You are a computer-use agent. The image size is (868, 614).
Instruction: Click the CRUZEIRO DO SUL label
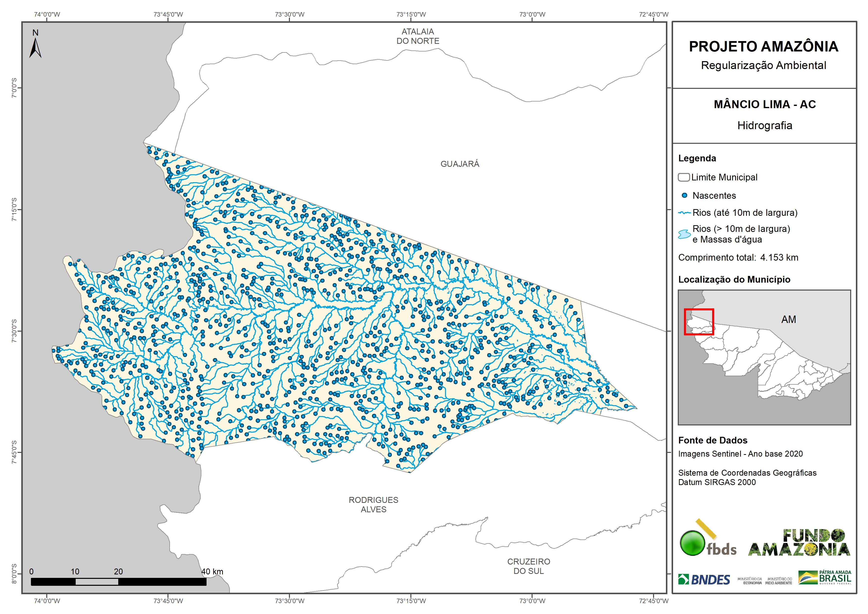coord(529,566)
